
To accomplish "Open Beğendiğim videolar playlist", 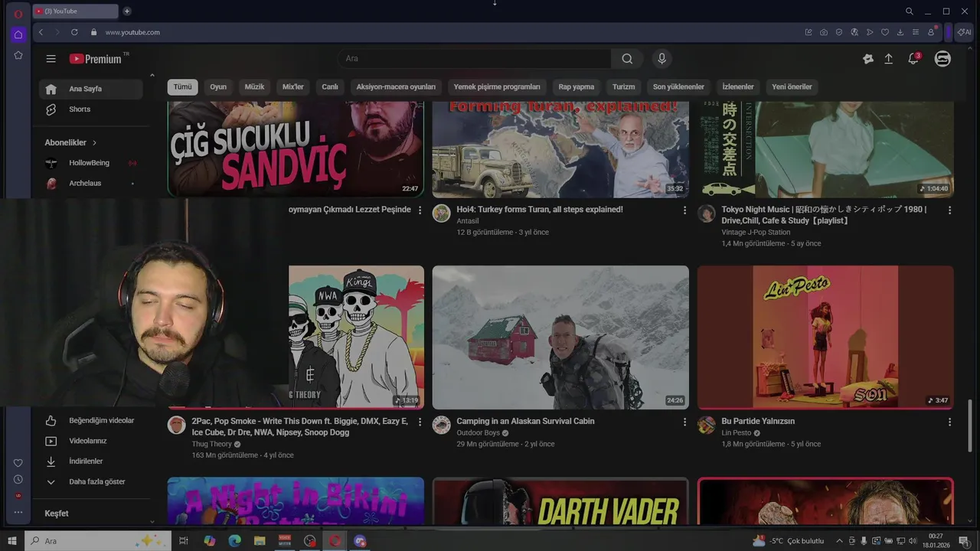I will pyautogui.click(x=91, y=421).
